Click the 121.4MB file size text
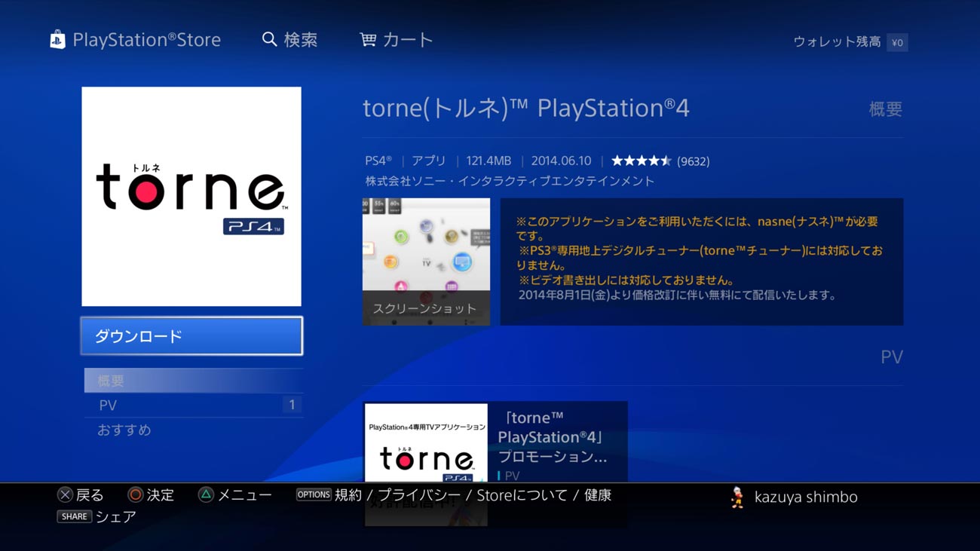 point(488,161)
